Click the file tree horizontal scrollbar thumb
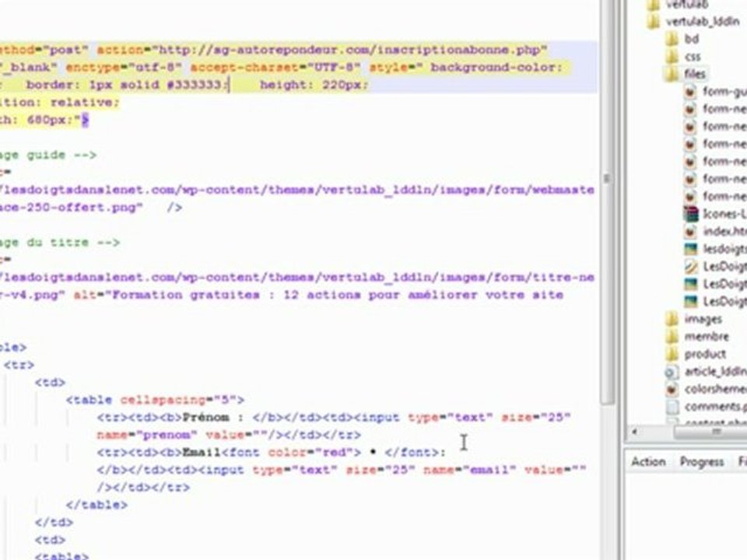747x560 pixels. click(x=710, y=432)
